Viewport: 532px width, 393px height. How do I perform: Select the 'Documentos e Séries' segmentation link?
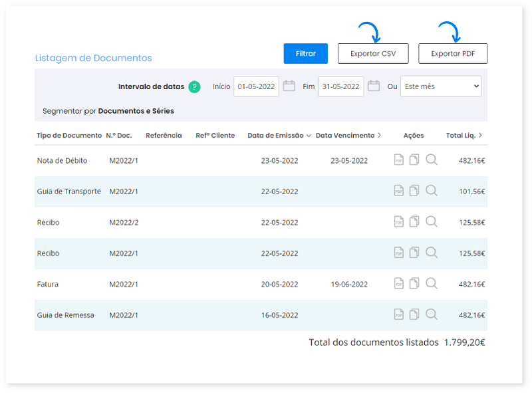point(136,111)
